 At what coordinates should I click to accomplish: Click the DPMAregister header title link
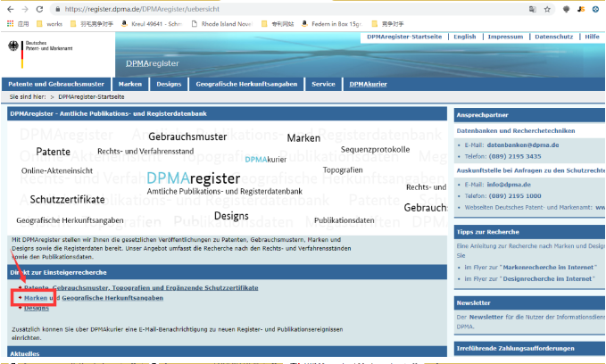coord(153,63)
